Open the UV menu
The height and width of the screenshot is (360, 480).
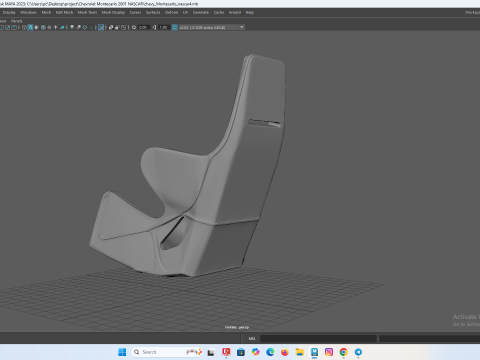pyautogui.click(x=186, y=12)
